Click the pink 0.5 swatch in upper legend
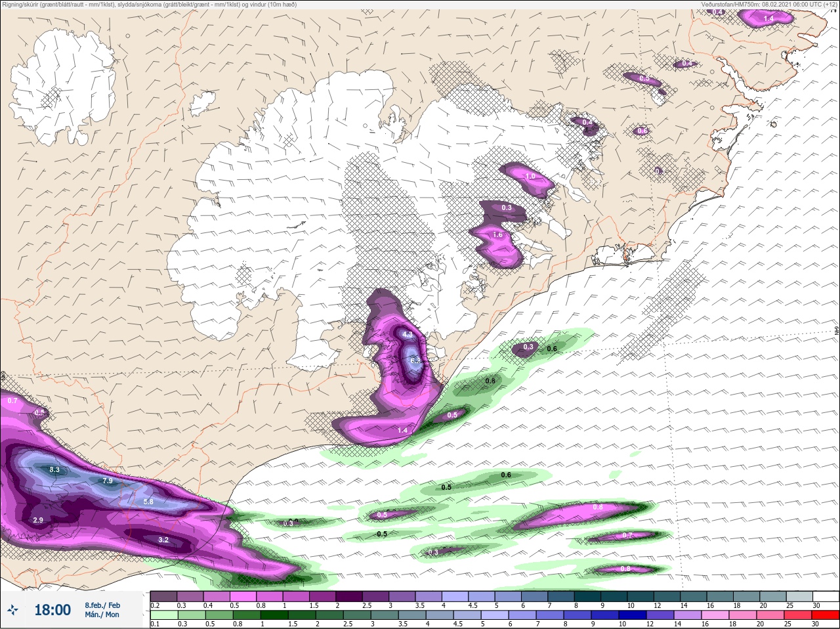Image resolution: width=840 pixels, height=629 pixels. pos(243,596)
